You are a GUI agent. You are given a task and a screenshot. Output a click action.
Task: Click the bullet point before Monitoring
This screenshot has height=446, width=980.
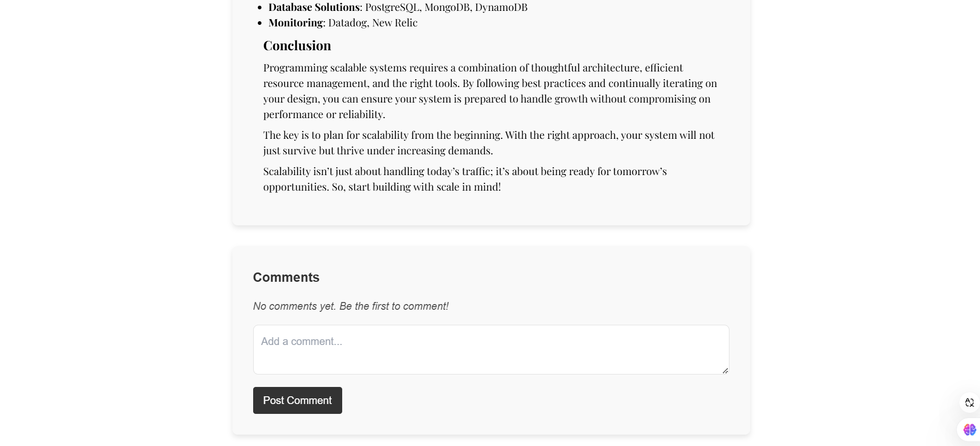260,23
